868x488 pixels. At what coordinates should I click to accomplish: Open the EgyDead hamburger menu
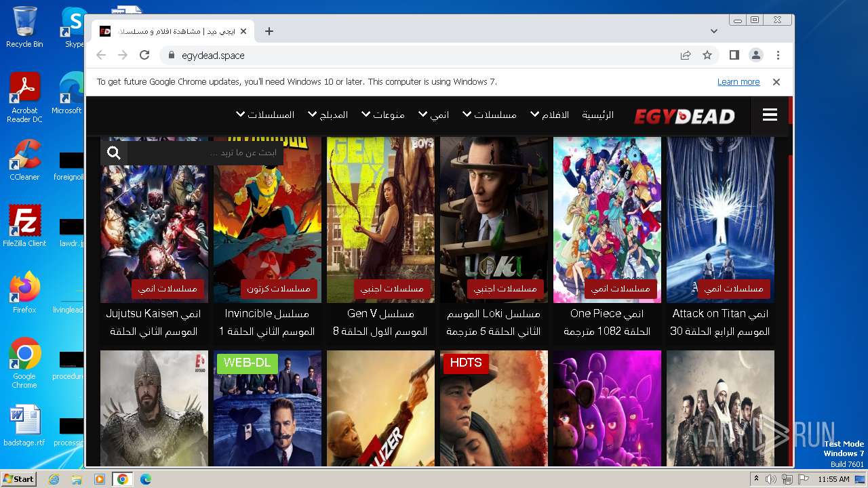[770, 115]
